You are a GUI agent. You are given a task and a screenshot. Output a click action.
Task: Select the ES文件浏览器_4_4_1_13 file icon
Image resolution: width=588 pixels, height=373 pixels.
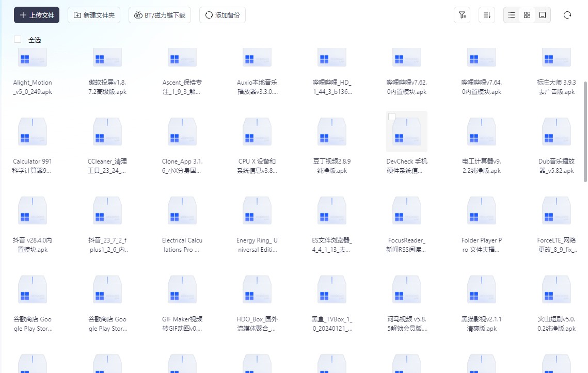coord(332,210)
